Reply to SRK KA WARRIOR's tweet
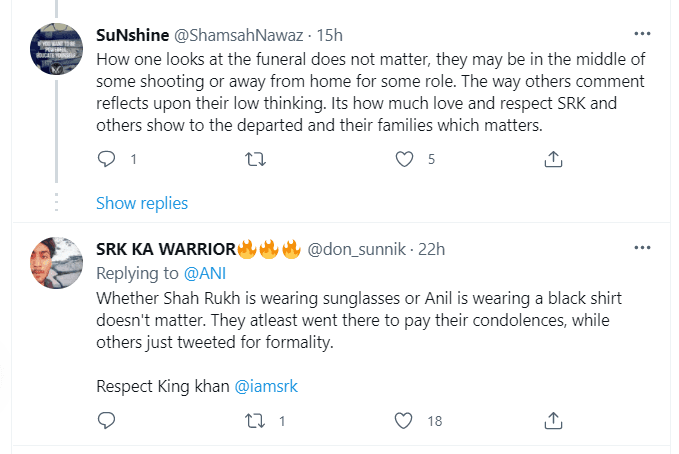Viewport: 679px width, 454px height. click(x=106, y=421)
